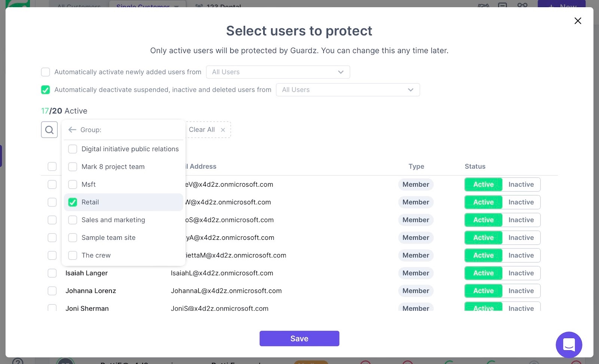Click Clear All filters
Image resolution: width=599 pixels, height=364 pixels.
202,129
